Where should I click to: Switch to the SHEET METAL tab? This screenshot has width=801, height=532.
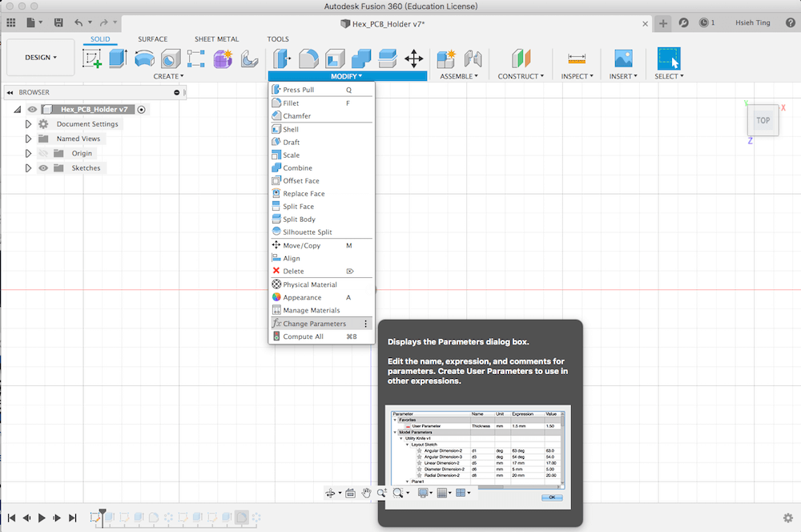point(216,39)
